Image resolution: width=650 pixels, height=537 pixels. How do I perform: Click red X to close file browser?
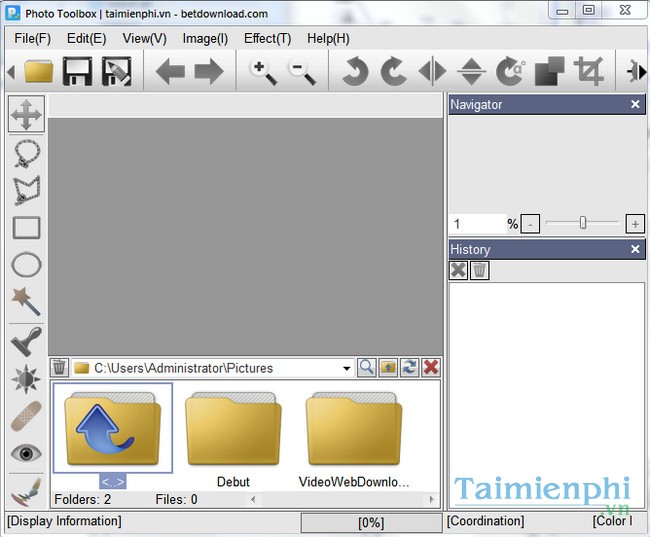431,367
